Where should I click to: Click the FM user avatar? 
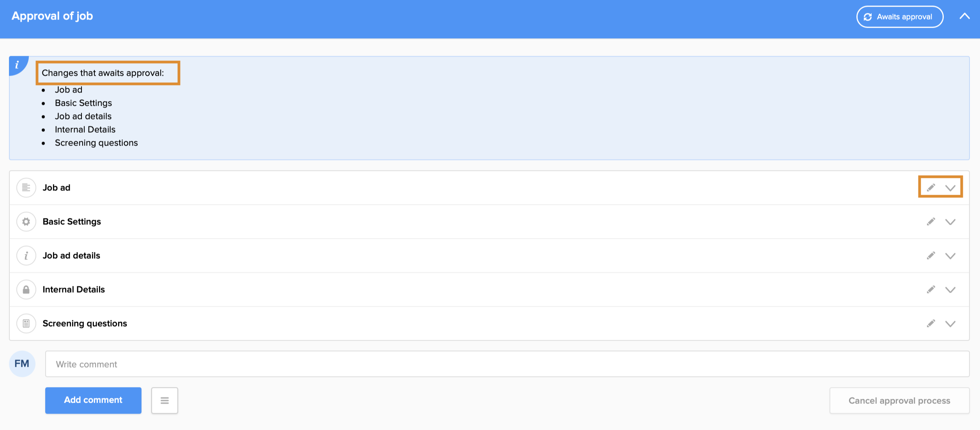point(22,364)
